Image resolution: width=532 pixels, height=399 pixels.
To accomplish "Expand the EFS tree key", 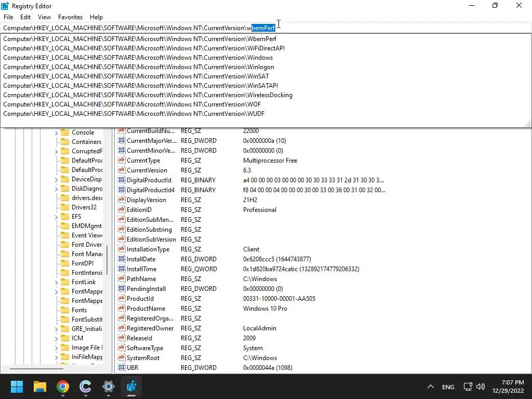I will coord(56,217).
